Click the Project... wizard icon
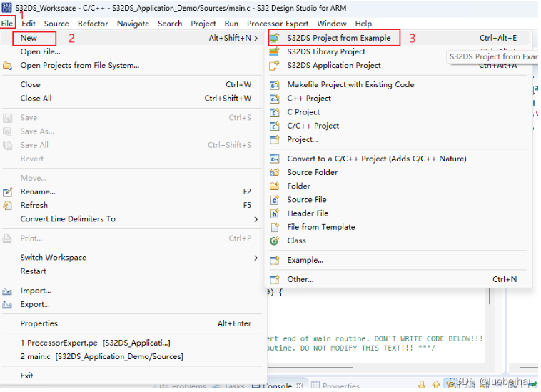Image resolution: width=541 pixels, height=392 pixels. (x=274, y=140)
